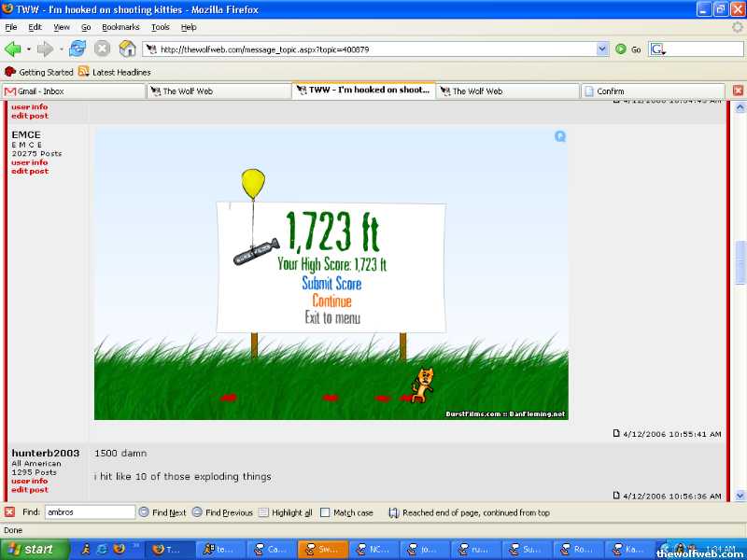Toggle the Match case checkbox
This screenshot has height=560, width=747.
(325, 512)
